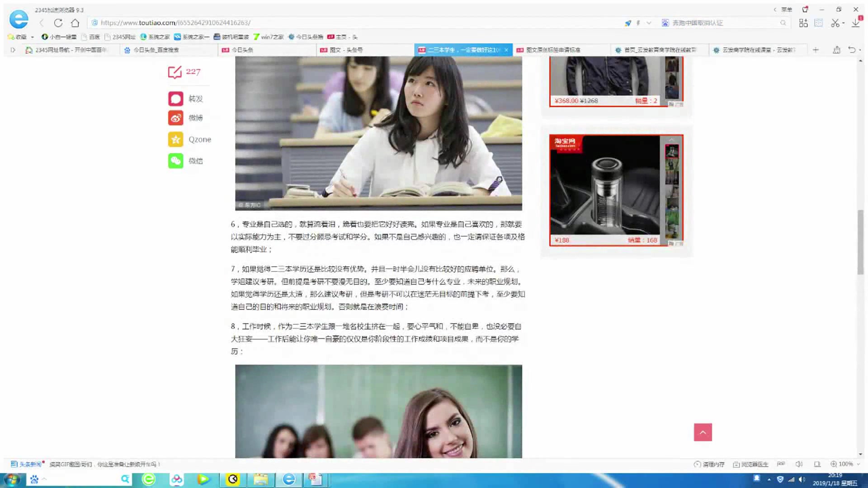The width and height of the screenshot is (868, 488).
Task: Open a new tab with plus button
Action: point(816,50)
